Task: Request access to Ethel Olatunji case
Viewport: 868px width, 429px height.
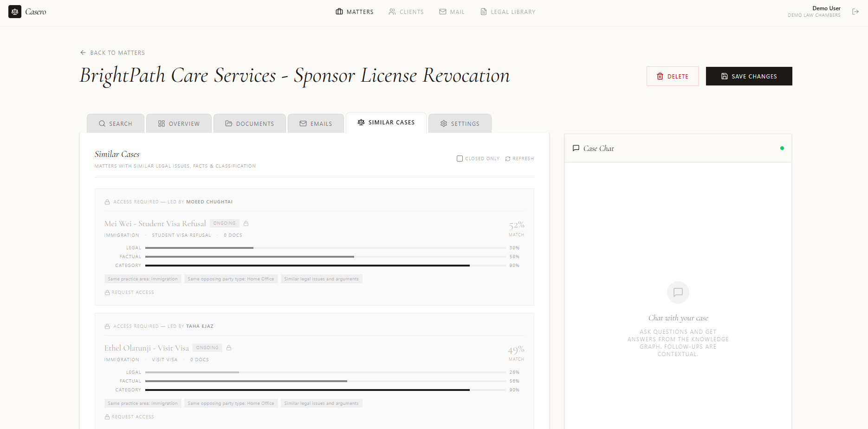Action: [x=130, y=417]
